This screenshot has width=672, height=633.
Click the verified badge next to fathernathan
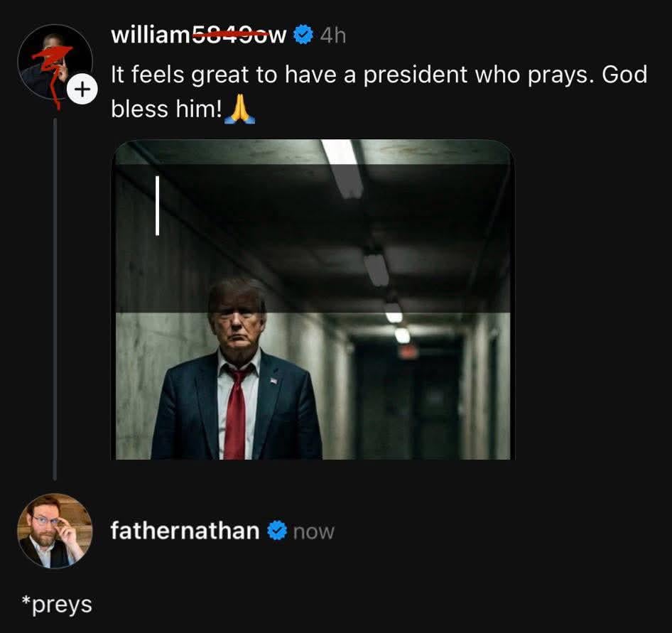click(x=277, y=531)
